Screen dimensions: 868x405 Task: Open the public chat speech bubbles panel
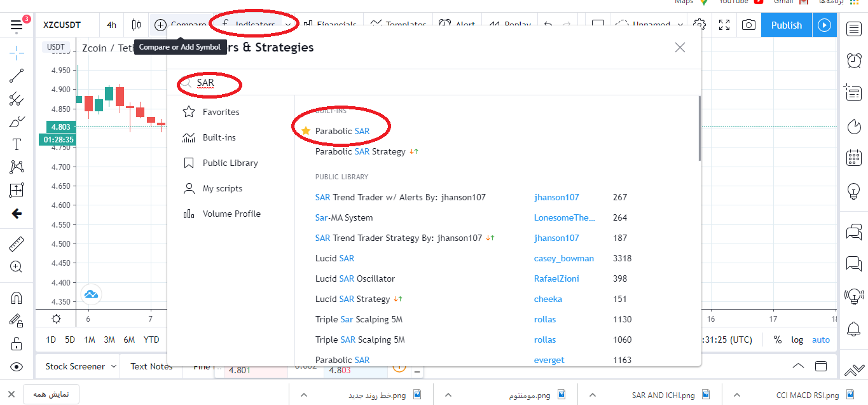click(853, 232)
